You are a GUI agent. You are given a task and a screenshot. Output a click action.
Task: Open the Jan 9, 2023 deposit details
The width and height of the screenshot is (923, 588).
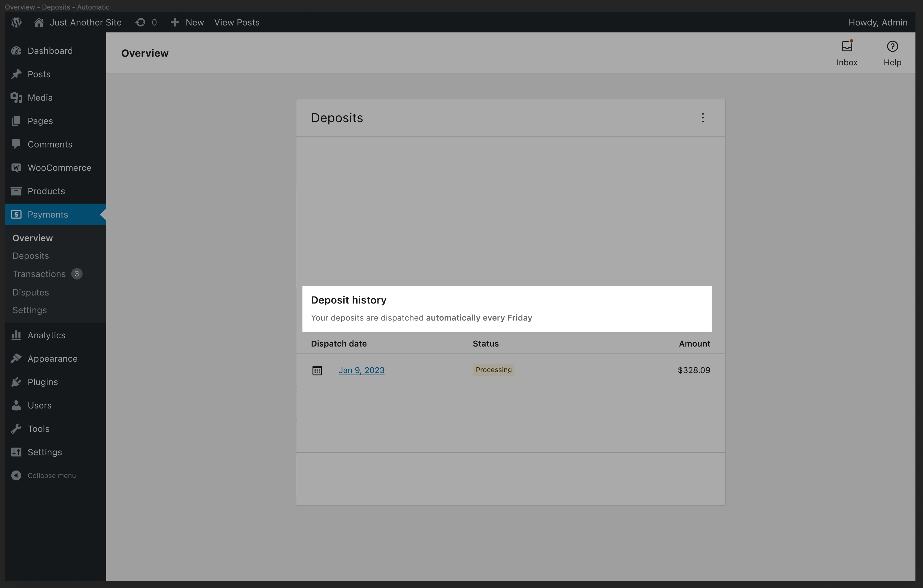click(362, 370)
